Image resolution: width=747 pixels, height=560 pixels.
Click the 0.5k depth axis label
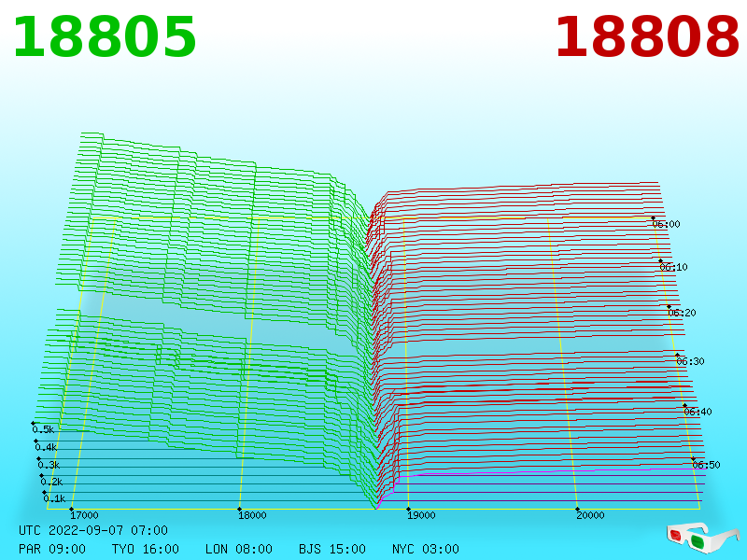point(43,429)
